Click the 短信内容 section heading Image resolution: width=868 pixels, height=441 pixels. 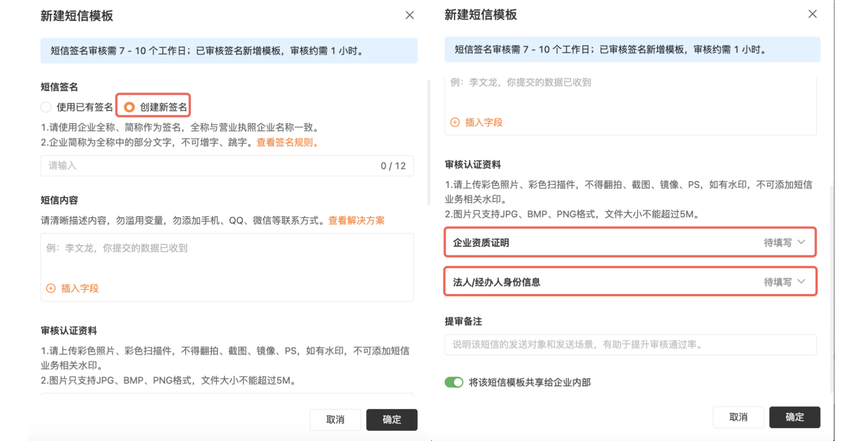click(59, 200)
